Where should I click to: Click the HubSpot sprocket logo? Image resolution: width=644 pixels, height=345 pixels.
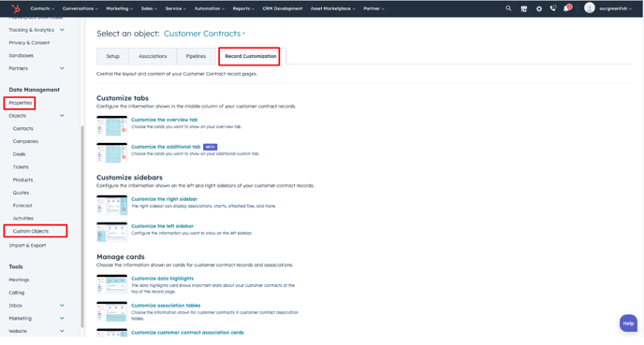[16, 8]
